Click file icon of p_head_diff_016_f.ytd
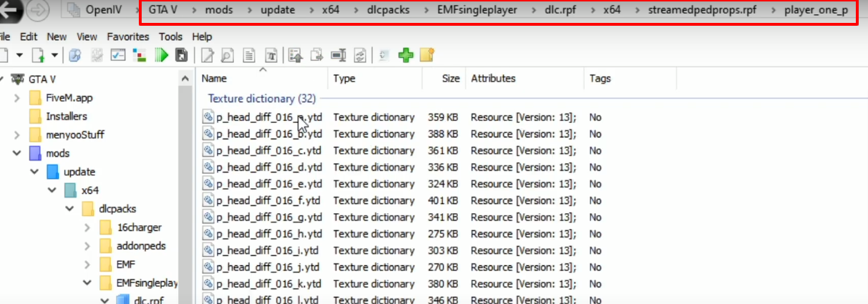This screenshot has width=868, height=304. [208, 200]
